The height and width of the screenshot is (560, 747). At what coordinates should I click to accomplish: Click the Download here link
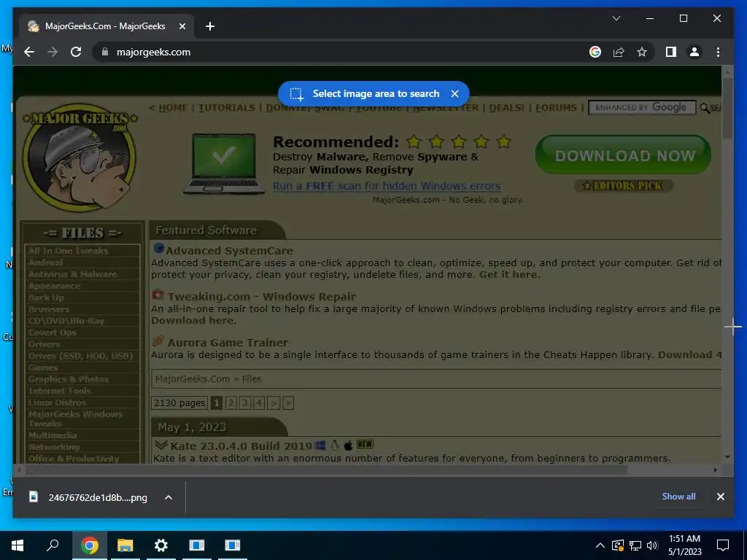pos(193,321)
